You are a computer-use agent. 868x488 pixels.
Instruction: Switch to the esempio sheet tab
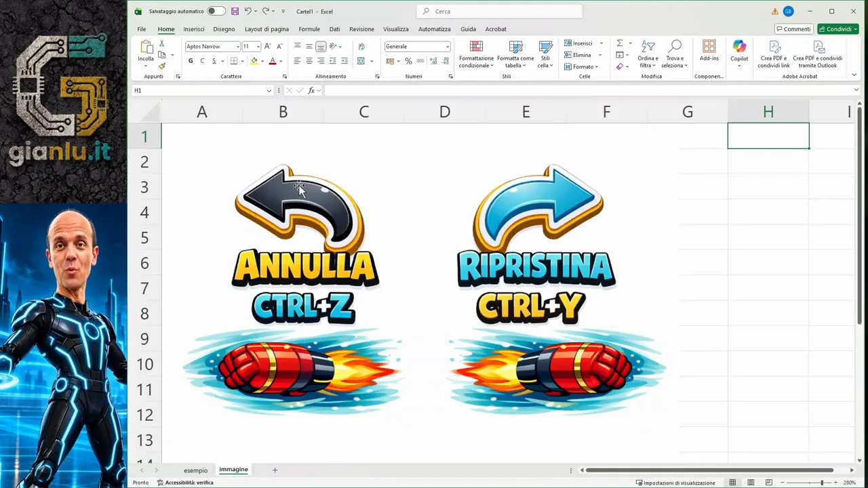click(195, 470)
